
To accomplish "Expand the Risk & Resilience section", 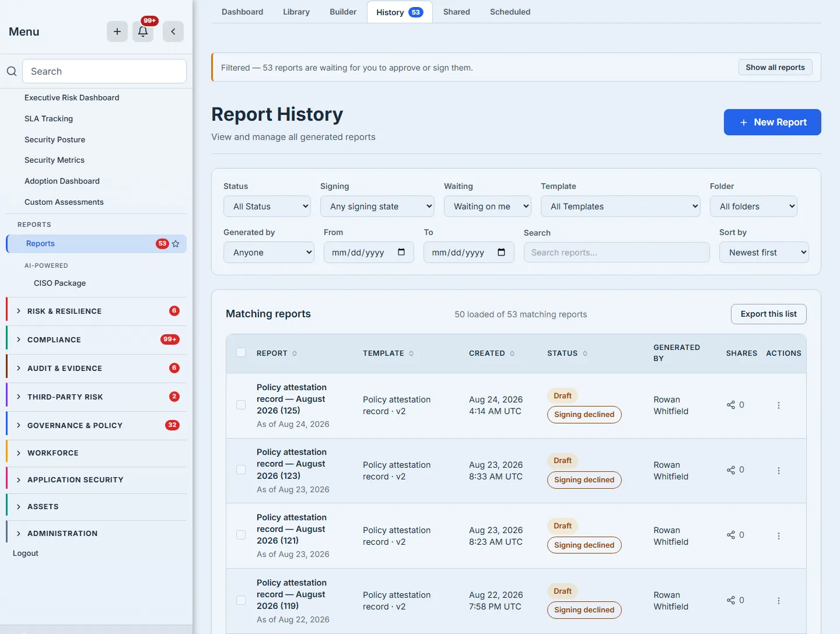I will point(96,311).
